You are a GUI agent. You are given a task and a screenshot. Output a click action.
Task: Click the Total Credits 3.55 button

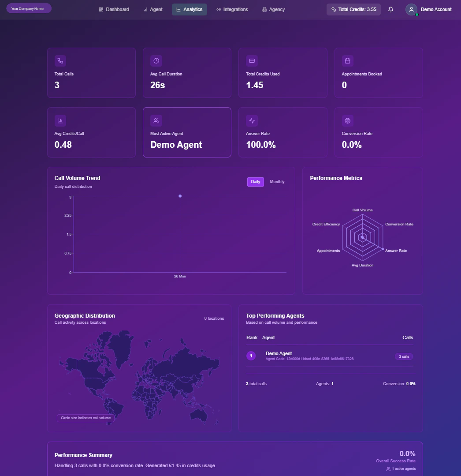(353, 9)
